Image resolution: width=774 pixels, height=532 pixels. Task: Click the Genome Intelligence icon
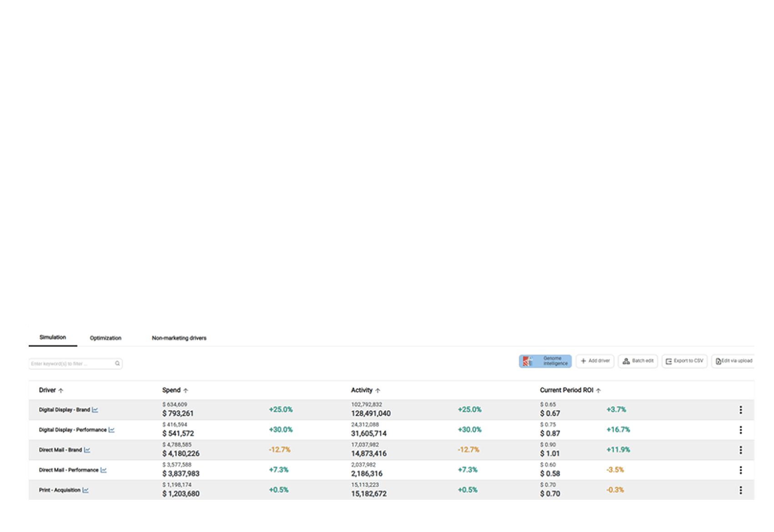coord(527,361)
